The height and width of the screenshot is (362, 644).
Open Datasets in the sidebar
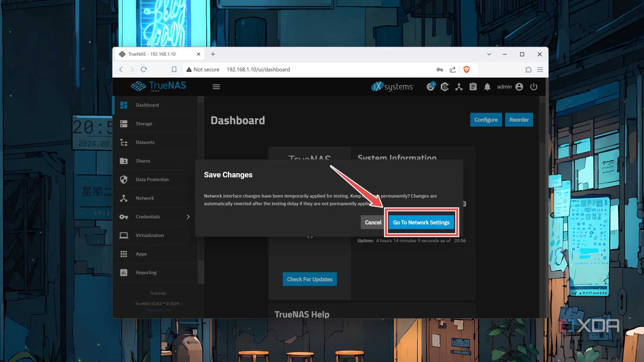[x=156, y=142]
